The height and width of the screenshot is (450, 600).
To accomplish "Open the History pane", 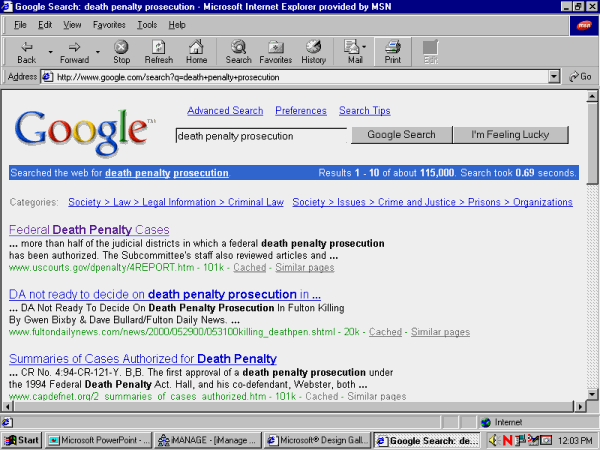I will pos(313,51).
